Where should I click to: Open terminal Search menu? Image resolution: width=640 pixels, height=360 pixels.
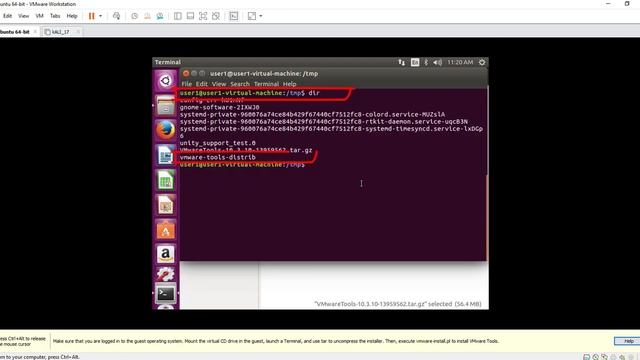[240, 84]
